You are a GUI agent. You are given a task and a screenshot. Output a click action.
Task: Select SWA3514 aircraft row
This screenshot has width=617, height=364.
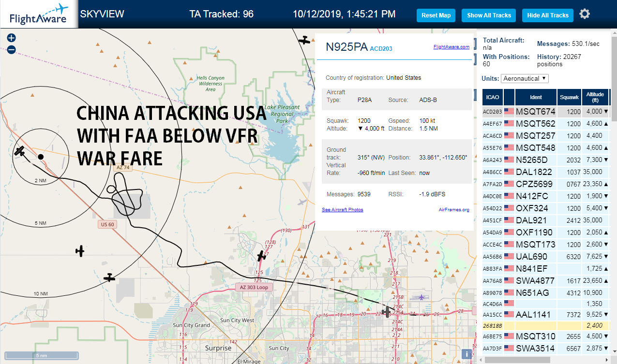pos(545,349)
